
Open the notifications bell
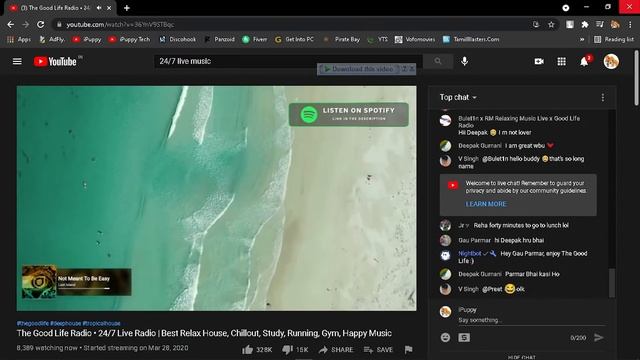(584, 61)
